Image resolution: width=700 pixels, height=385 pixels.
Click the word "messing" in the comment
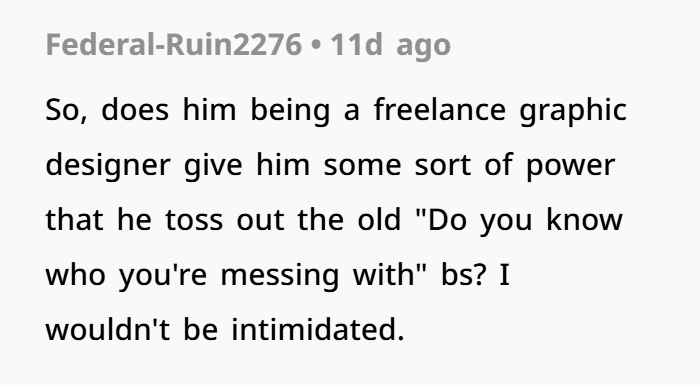pyautogui.click(x=280, y=276)
